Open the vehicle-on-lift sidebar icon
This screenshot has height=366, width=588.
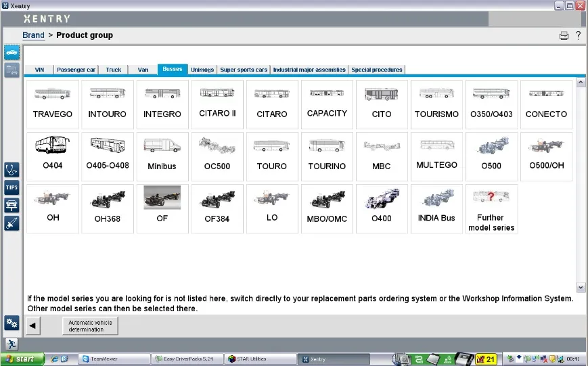tap(12, 206)
